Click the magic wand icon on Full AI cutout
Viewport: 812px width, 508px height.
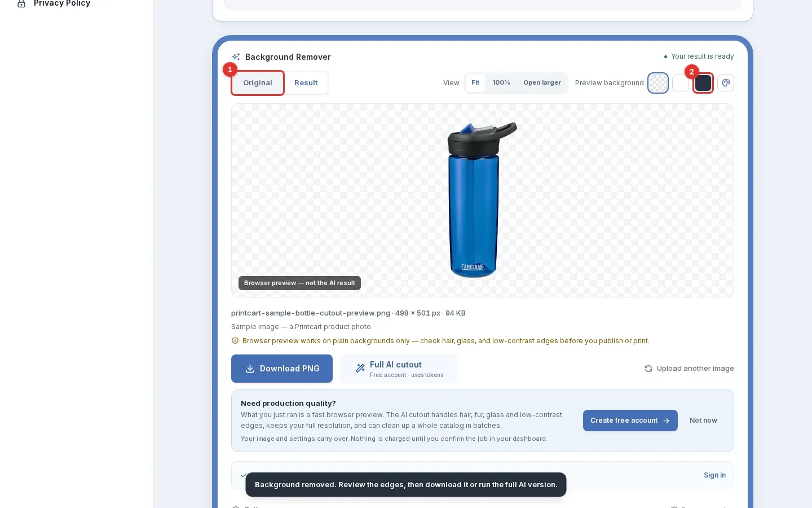[x=360, y=369]
